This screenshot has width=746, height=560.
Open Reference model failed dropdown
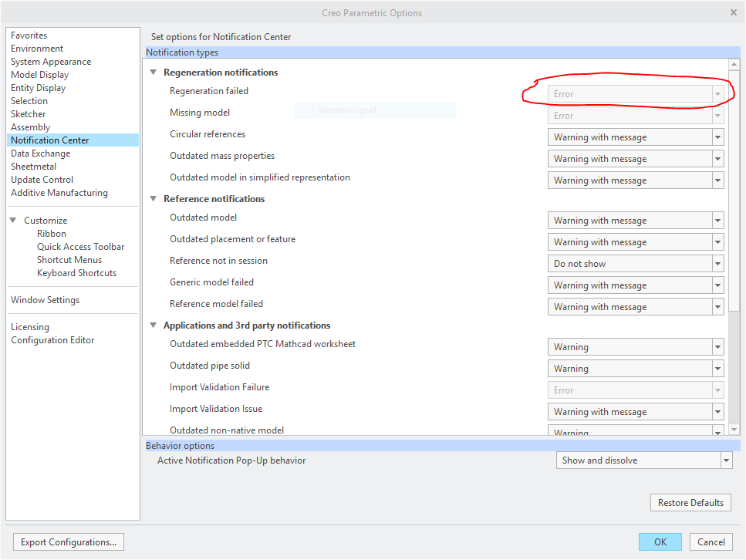pyautogui.click(x=636, y=307)
